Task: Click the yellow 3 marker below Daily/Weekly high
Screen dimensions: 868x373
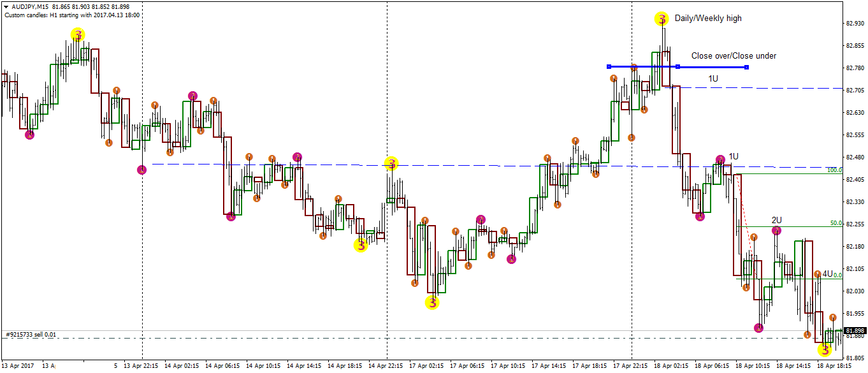Action: (x=661, y=18)
